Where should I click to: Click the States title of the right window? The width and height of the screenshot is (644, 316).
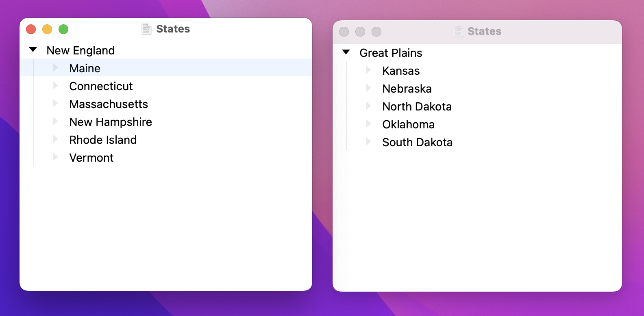click(x=484, y=31)
